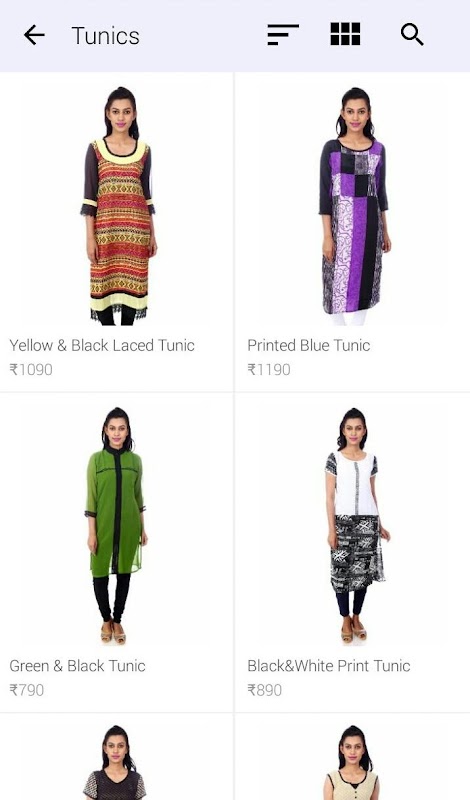
Task: Open the sort options icon
Action: (283, 35)
